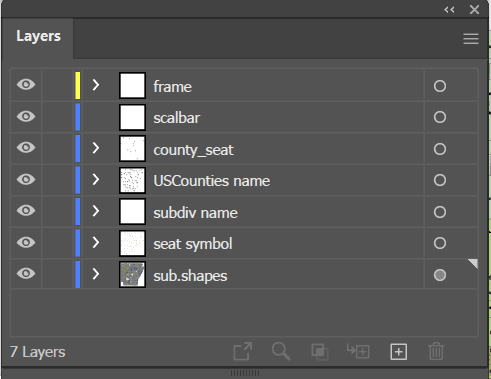Click the Delete Selection trash icon
This screenshot has height=379, width=491.
(436, 351)
